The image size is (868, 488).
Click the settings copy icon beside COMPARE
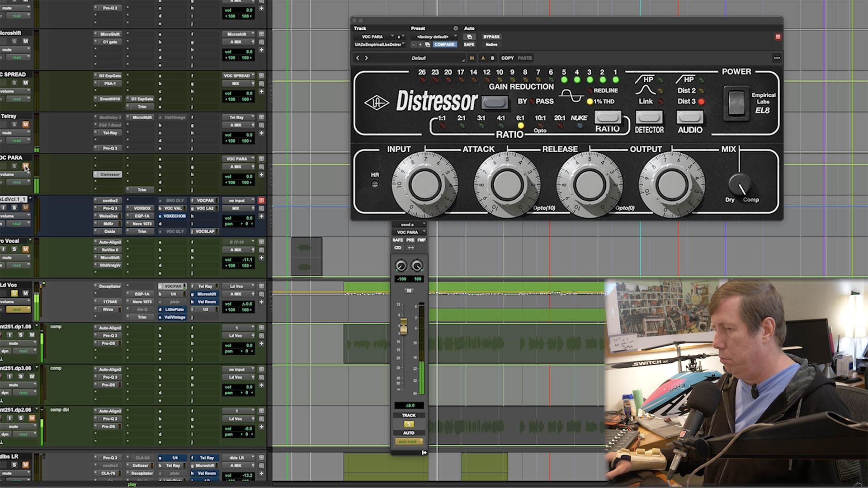click(x=428, y=45)
